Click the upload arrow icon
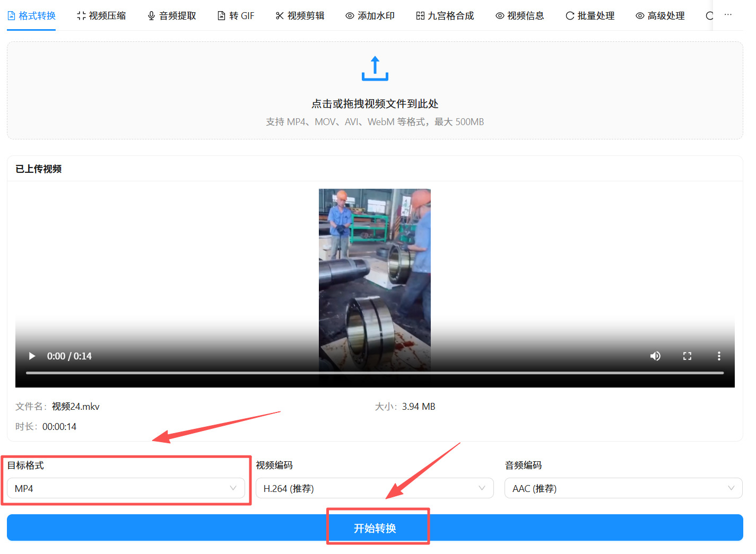Viewport: 756px width, 554px height. (x=375, y=68)
